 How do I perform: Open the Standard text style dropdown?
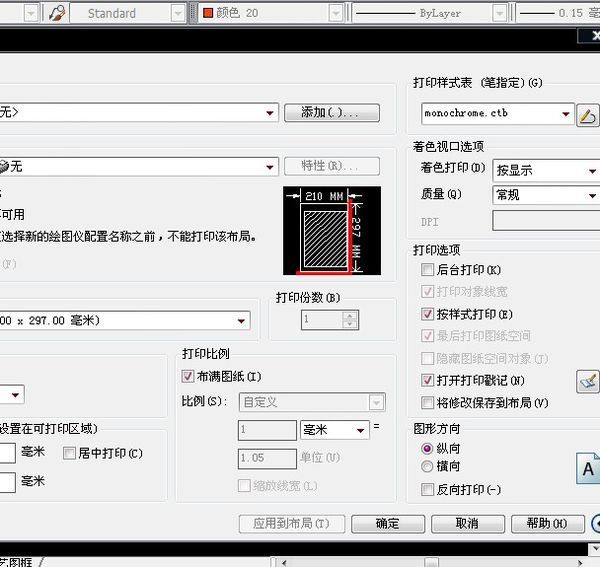coord(178,14)
